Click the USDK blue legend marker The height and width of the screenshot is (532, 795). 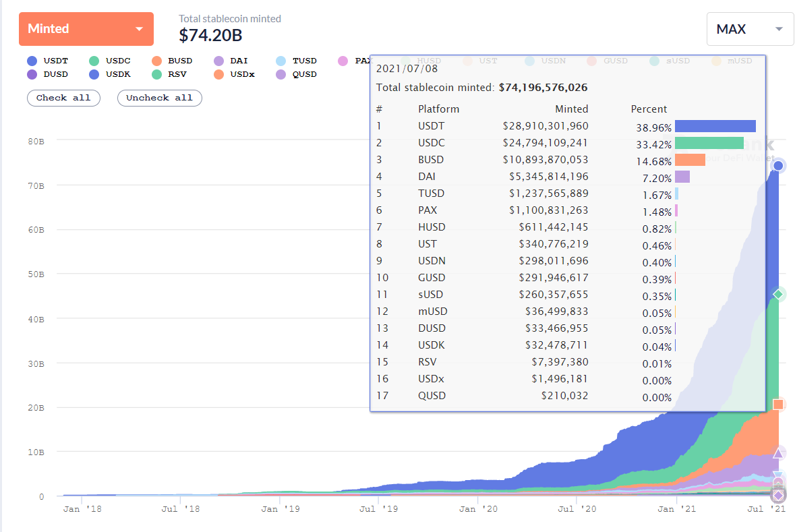(x=94, y=75)
